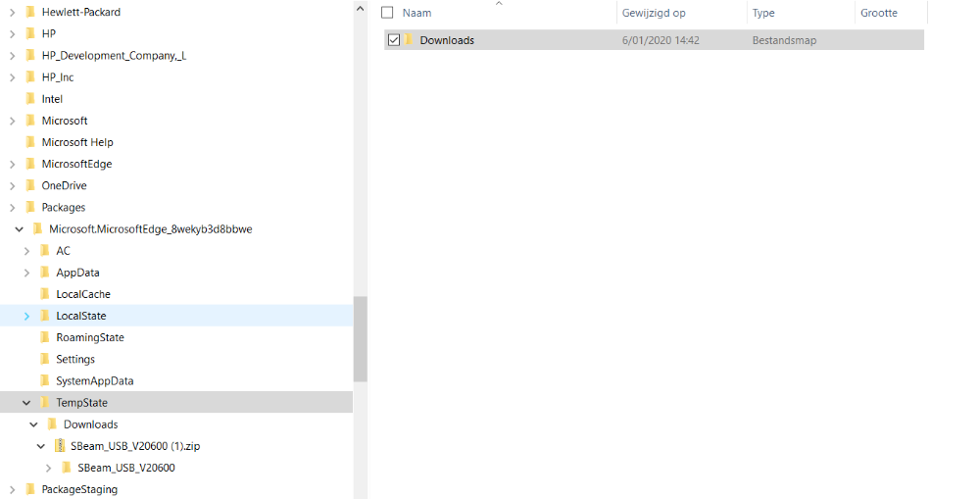Sort files by Naam column header
The height and width of the screenshot is (499, 980).
416,13
